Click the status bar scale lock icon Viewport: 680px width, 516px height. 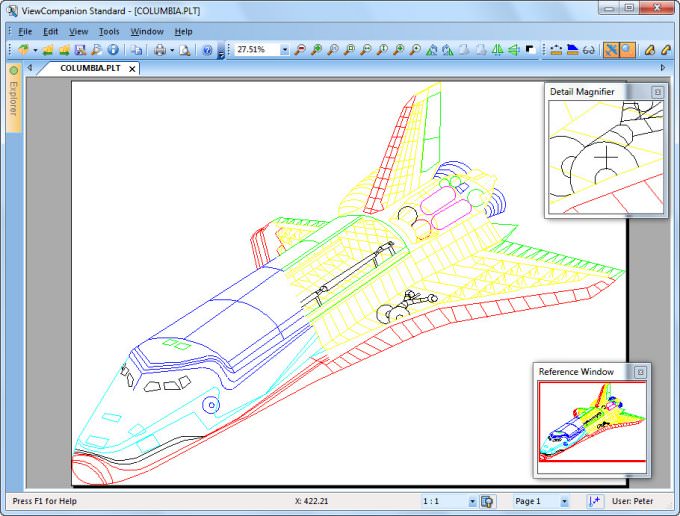pos(488,502)
